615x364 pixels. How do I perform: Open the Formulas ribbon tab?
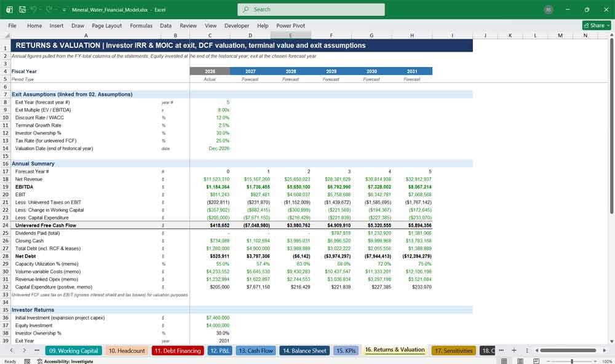point(141,25)
